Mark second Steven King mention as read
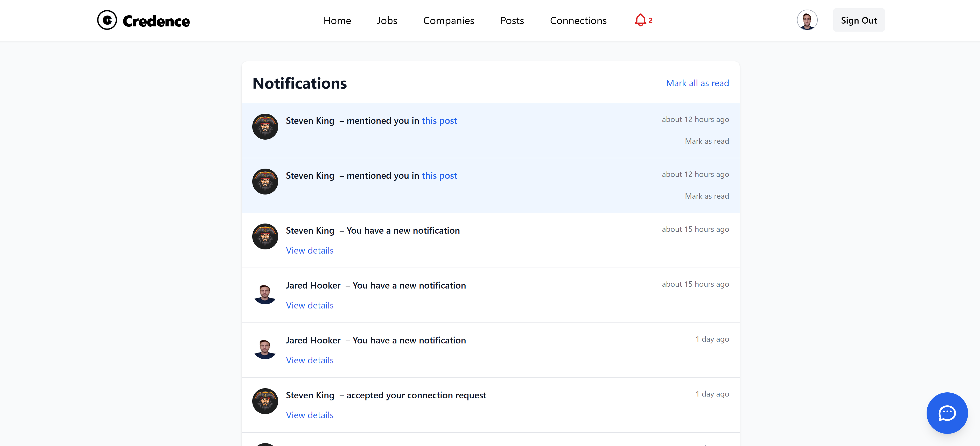 coord(706,196)
